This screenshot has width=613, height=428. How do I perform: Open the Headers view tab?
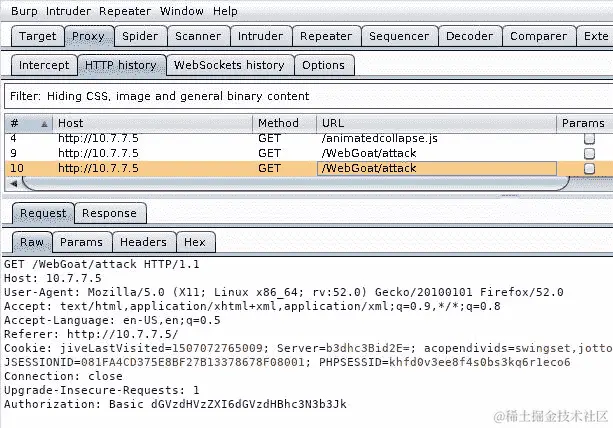pos(143,242)
